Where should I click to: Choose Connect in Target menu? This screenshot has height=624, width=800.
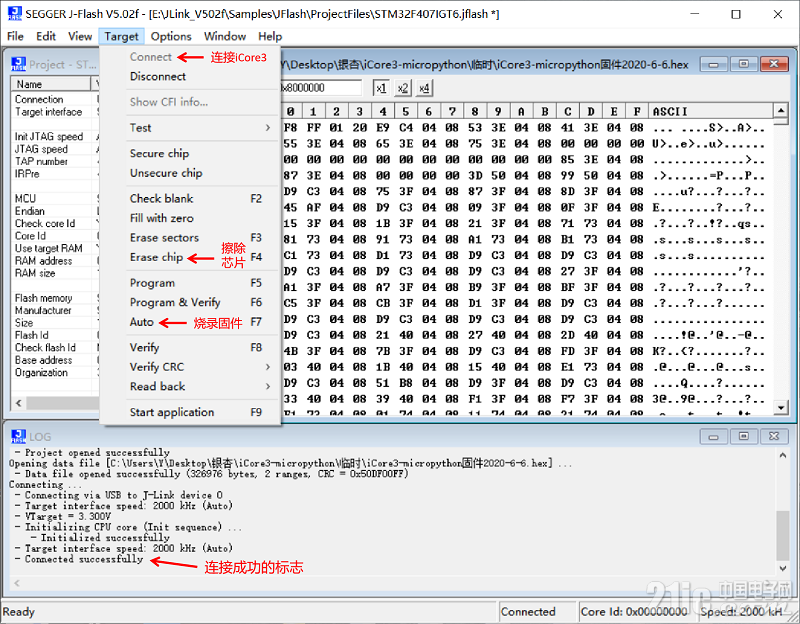pyautogui.click(x=151, y=57)
